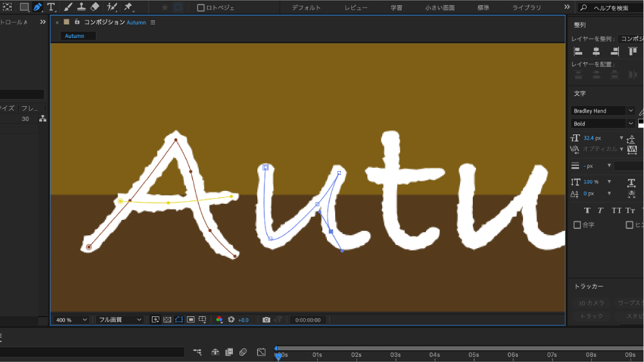Toggle Shy layers hiding in timeline
The height and width of the screenshot is (362, 644).
point(216,352)
